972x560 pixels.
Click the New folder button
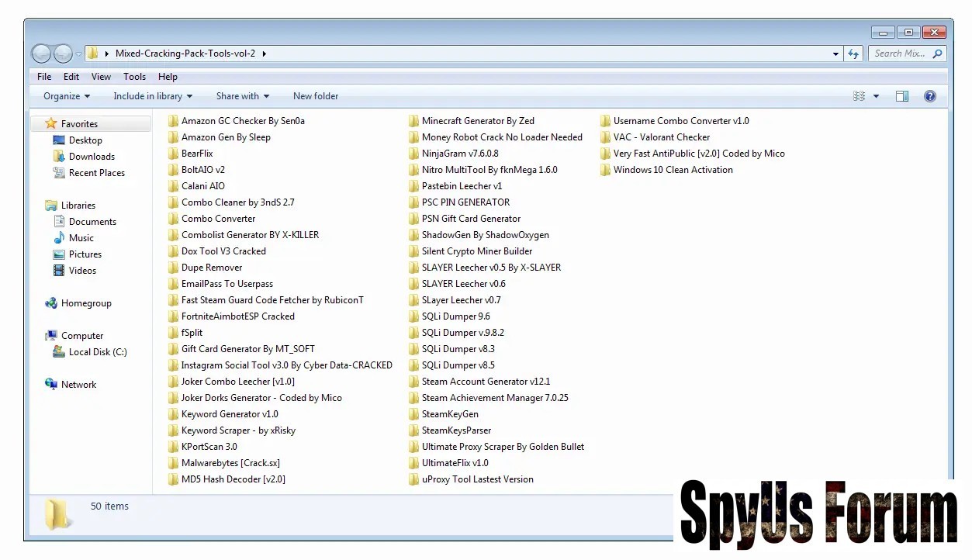(315, 96)
